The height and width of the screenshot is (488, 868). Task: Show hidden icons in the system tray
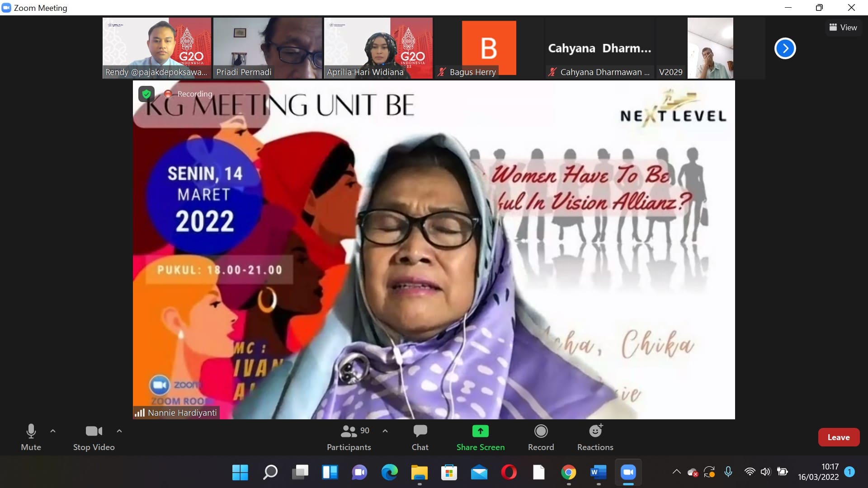tap(676, 472)
